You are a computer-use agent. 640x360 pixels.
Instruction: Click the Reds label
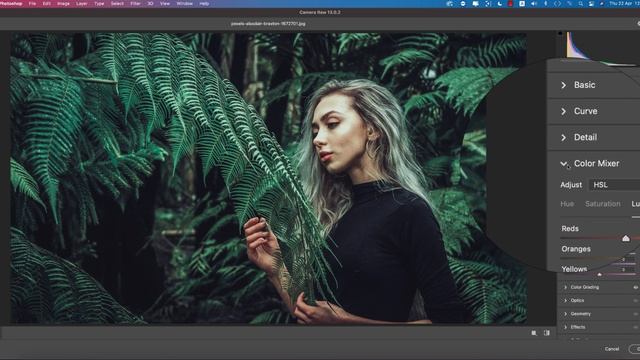570,229
